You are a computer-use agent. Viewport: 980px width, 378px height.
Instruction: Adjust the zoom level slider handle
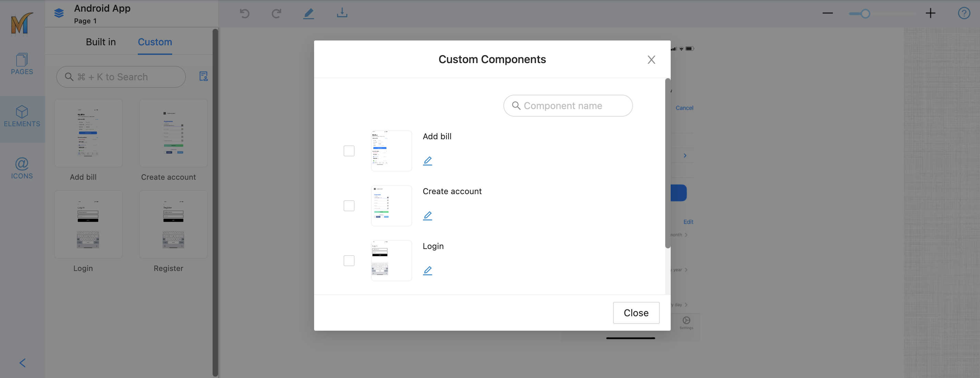[x=865, y=14]
